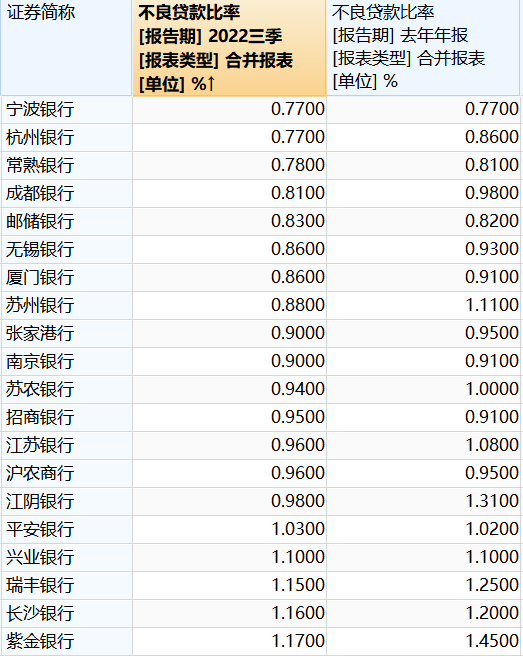
Task: Click 苏农银行's 2022三季 value 0.9400
Action: click(x=298, y=390)
